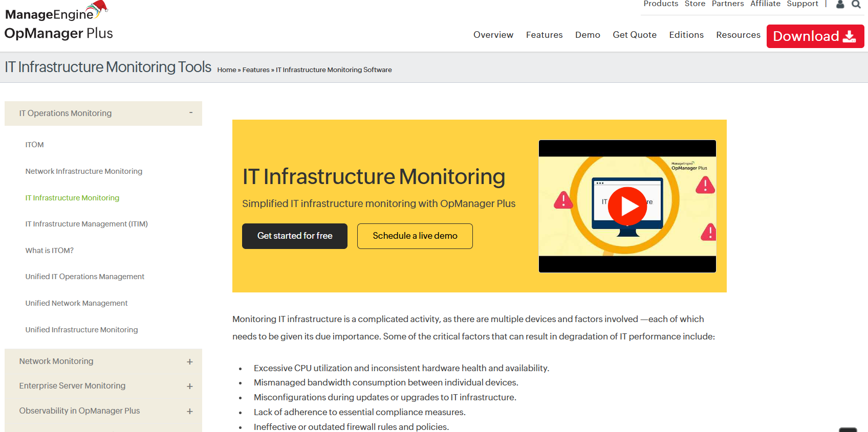The image size is (868, 432).
Task: Select IT Infrastructure Management (ITIM) sidebar item
Action: coord(86,224)
